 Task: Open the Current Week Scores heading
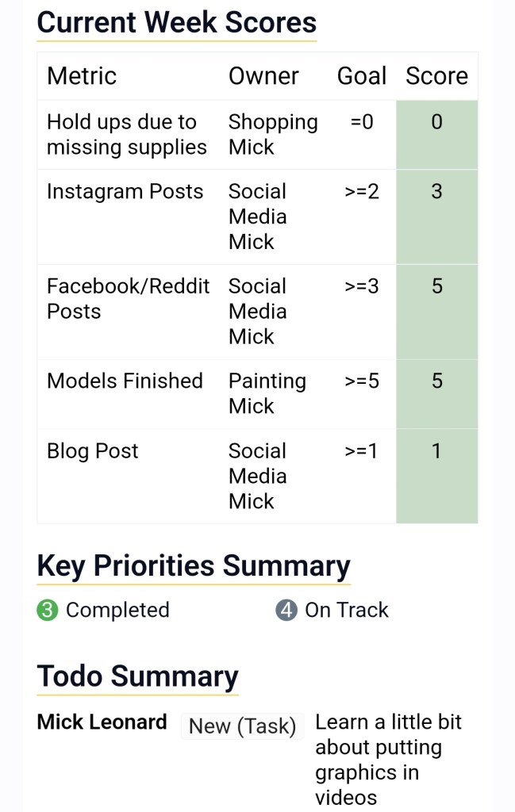(176, 22)
